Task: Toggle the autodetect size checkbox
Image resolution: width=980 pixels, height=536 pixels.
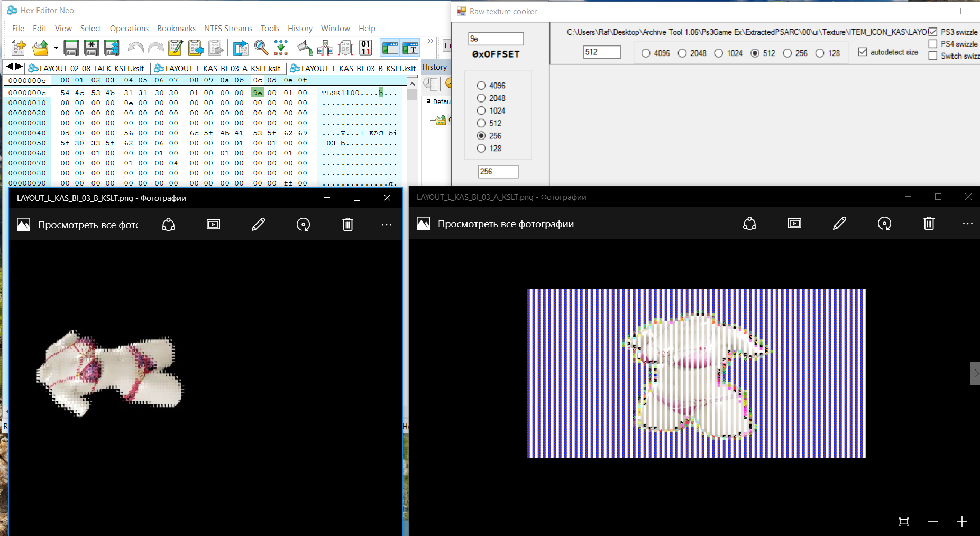Action: click(863, 52)
